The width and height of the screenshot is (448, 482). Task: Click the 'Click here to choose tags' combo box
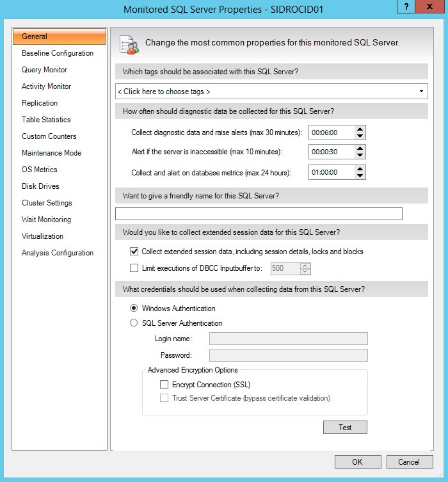[x=271, y=92]
